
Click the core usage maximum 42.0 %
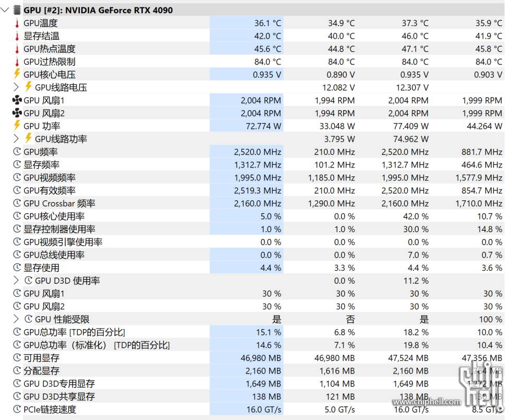tap(416, 216)
